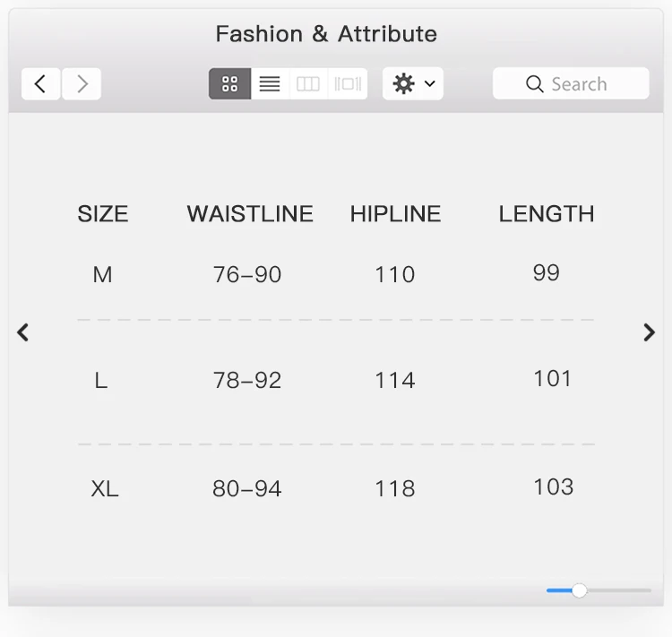Open the gear action menu
Screen dimensions: 672x637
[x=404, y=84]
